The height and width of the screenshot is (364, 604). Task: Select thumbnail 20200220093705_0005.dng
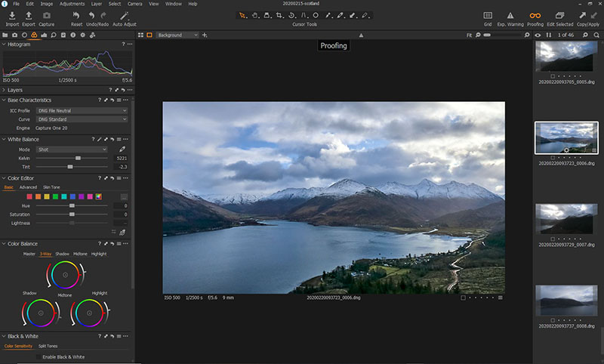click(565, 56)
